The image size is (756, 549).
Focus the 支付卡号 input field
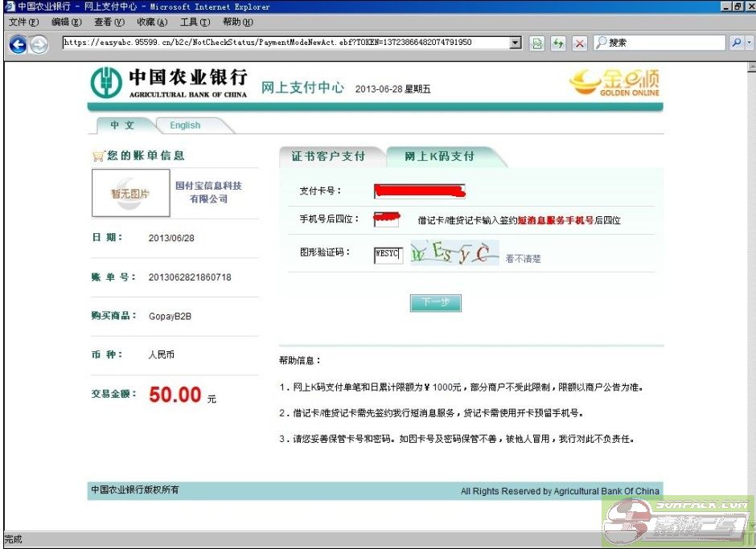click(x=420, y=191)
